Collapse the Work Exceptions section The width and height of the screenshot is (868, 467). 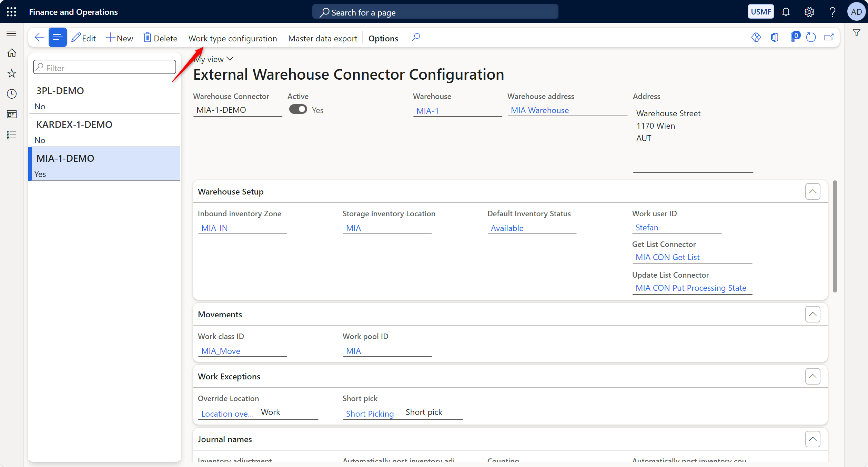tap(813, 376)
